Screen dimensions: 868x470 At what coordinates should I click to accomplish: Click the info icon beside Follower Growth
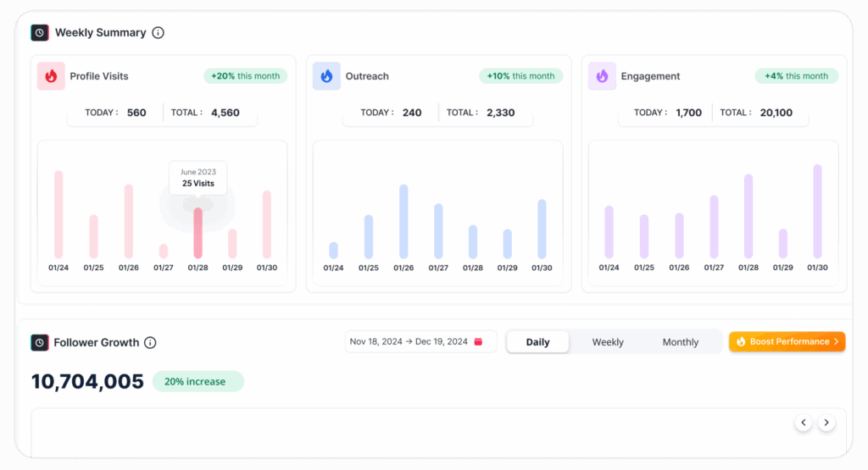pyautogui.click(x=150, y=343)
